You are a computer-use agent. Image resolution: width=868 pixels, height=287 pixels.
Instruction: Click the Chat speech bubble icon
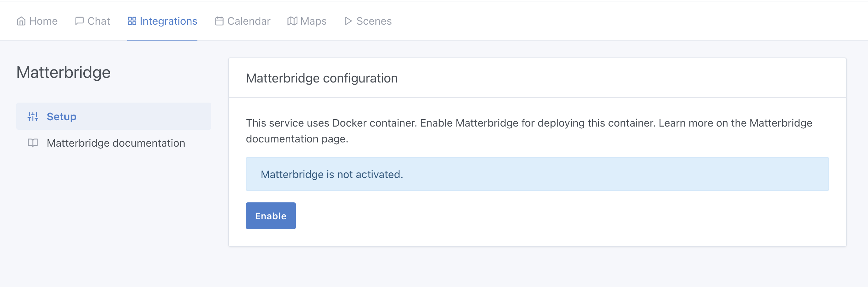click(79, 21)
